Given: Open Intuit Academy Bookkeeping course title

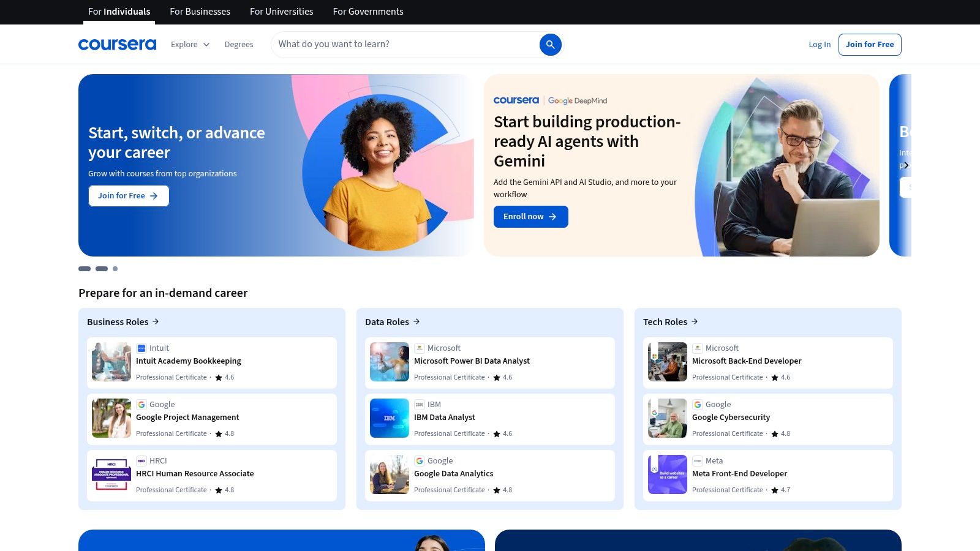Looking at the screenshot, I should (189, 361).
